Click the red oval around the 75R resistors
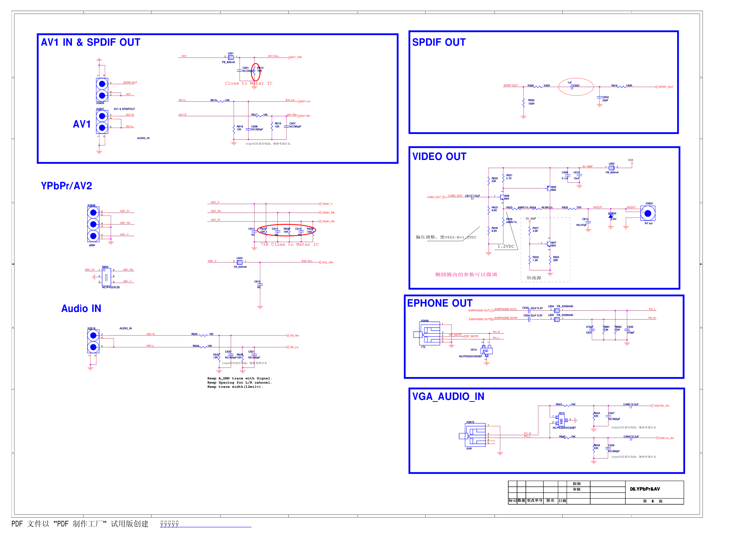The height and width of the screenshot is (534, 756). click(287, 230)
